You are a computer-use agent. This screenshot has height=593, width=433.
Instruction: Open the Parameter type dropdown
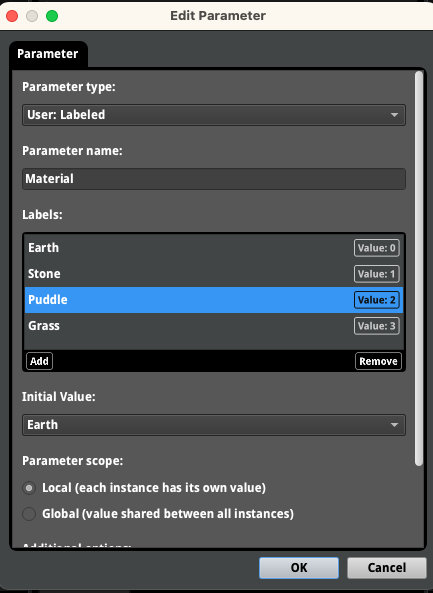pyautogui.click(x=214, y=115)
